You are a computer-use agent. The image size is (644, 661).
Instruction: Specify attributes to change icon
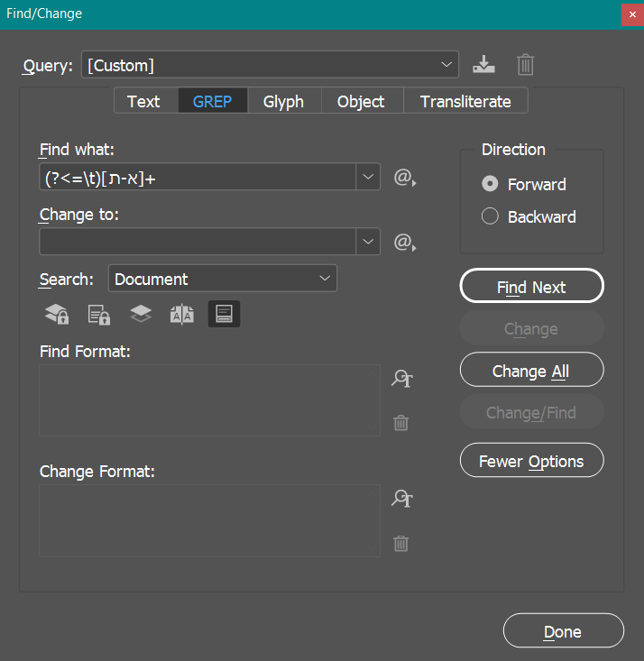pyautogui.click(x=401, y=499)
